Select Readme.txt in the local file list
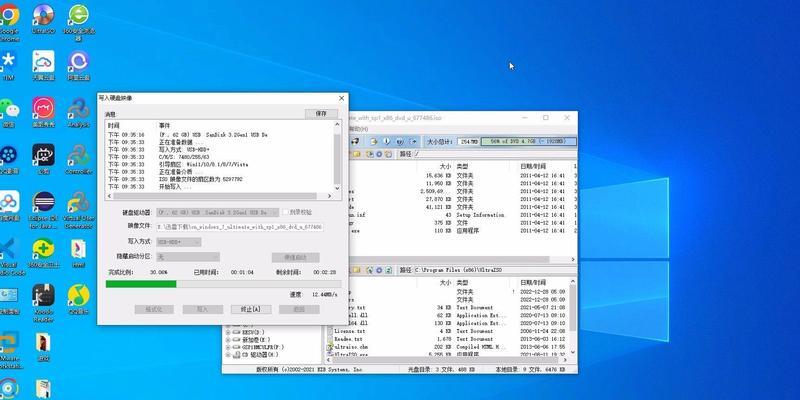This screenshot has height=400, width=800. pos(348,339)
